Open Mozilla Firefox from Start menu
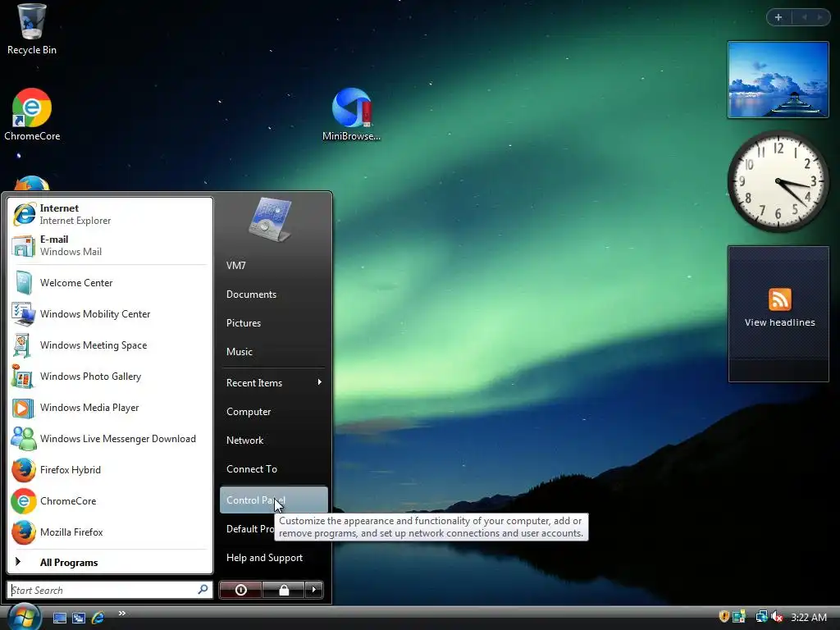 click(x=109, y=532)
